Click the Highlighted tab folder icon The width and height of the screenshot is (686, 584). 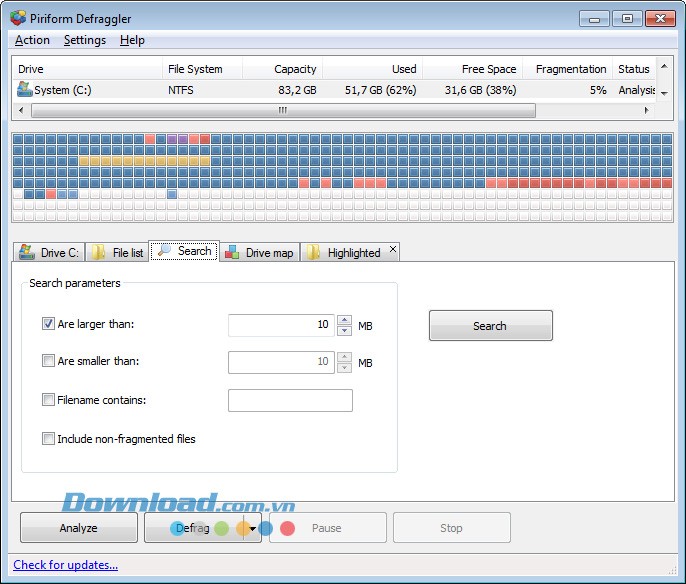pos(313,253)
